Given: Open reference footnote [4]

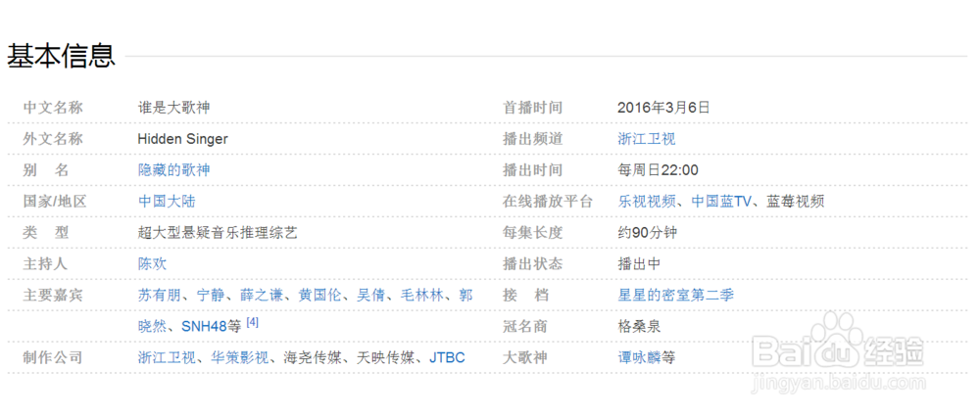Looking at the screenshot, I should 253,322.
